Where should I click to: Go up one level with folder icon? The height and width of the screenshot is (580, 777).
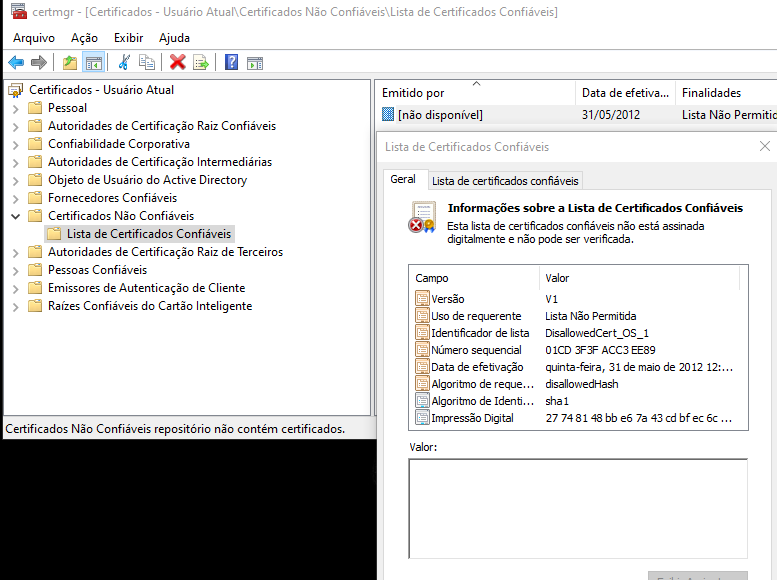click(x=70, y=63)
